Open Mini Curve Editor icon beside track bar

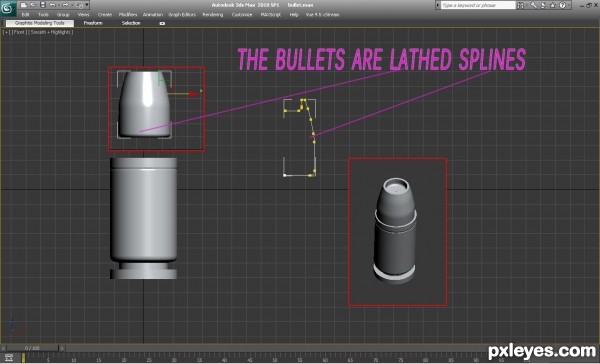coord(9,358)
